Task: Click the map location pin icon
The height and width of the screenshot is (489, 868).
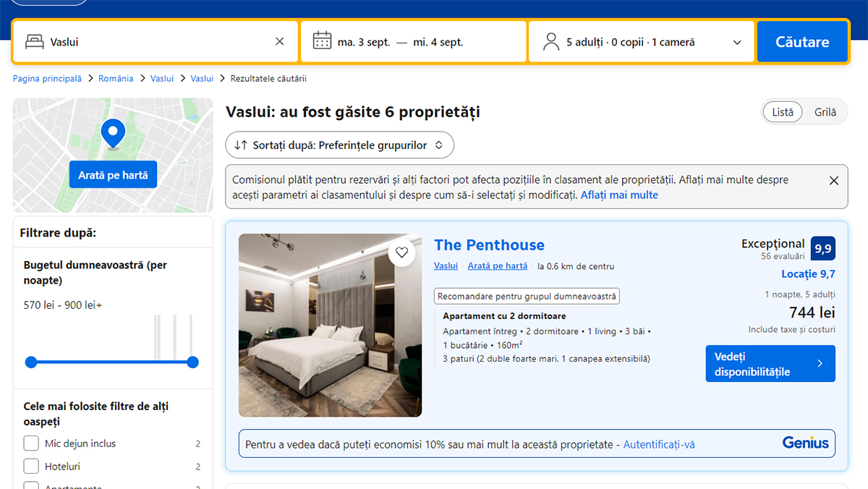Action: pos(113,134)
